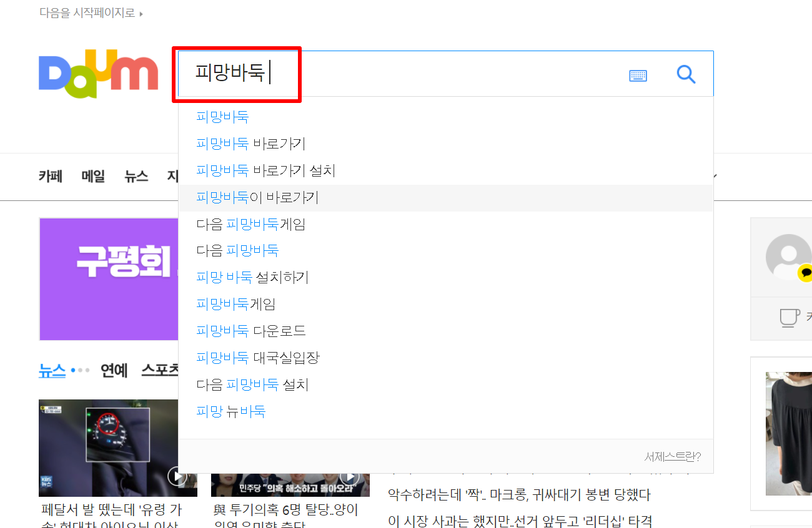Select suggestion 피망바둑 대국실입장
Viewport: 812px width, 528px height.
pos(446,358)
